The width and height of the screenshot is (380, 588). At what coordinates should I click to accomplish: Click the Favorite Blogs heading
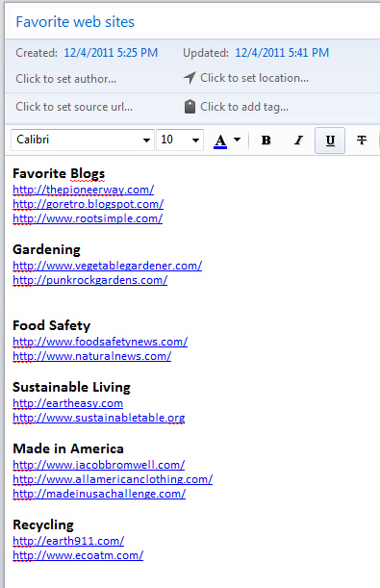click(x=59, y=174)
